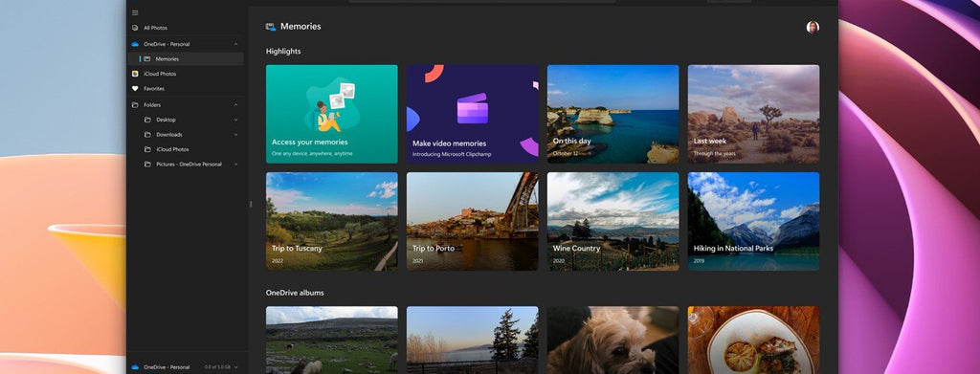Open the food plate OneDrive album
The image size is (980, 374).
[754, 341]
